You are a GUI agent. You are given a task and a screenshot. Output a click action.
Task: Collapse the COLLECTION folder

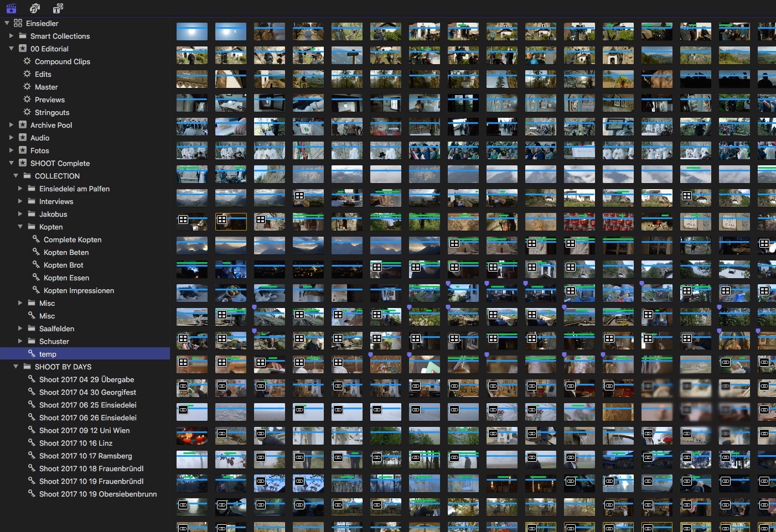15,176
